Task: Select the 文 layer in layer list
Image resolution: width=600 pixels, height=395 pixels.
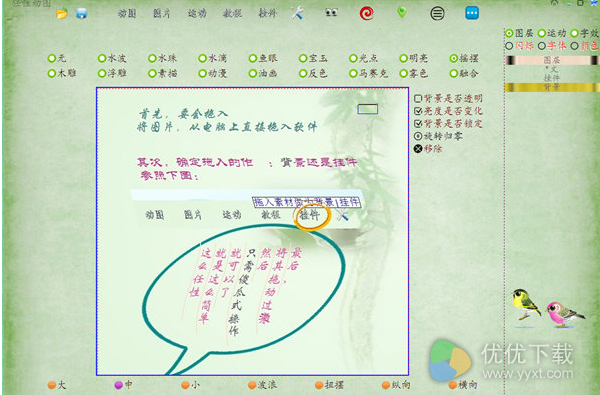Action: point(551,69)
